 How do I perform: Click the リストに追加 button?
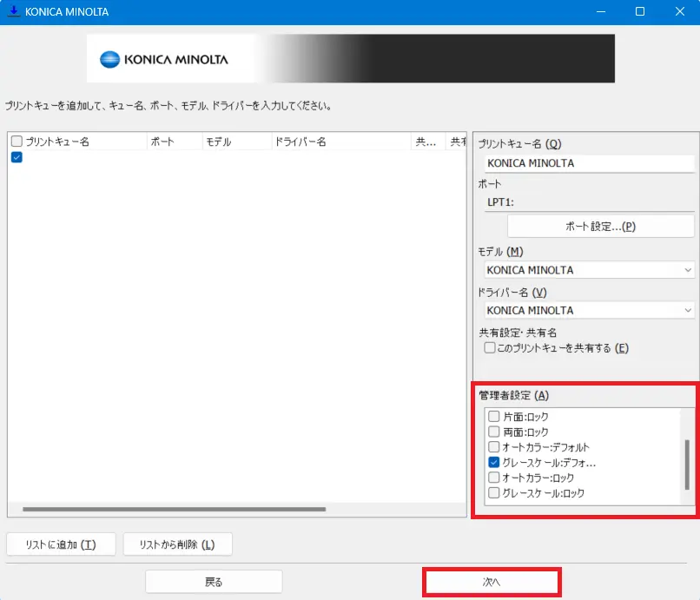click(62, 545)
